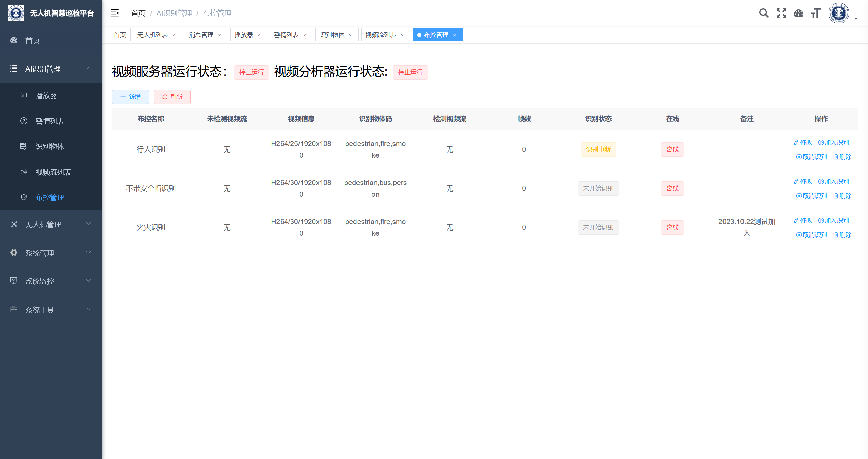Click 删除 for 火灾识别 row
Viewport: 868px width, 459px height.
[842, 235]
